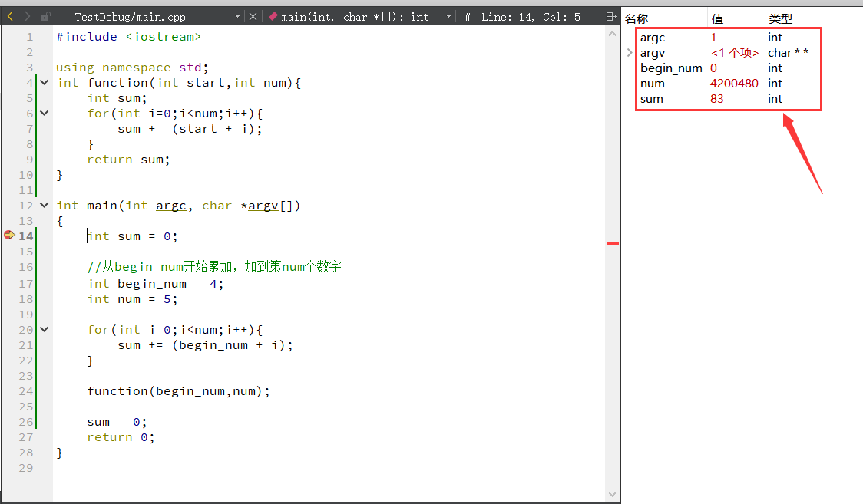863x504 pixels.
Task: Open the TestDebug/main.cpp file dropdown
Action: point(237,16)
